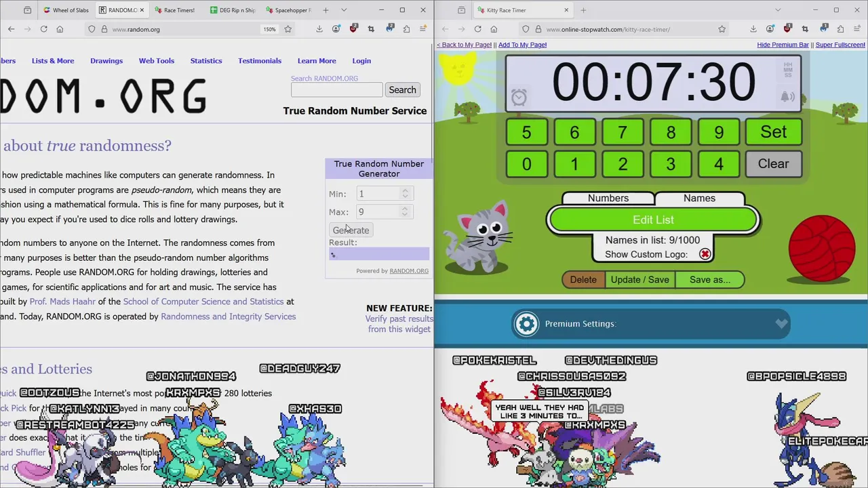
Task: Click the Save as... button
Action: pyautogui.click(x=710, y=279)
